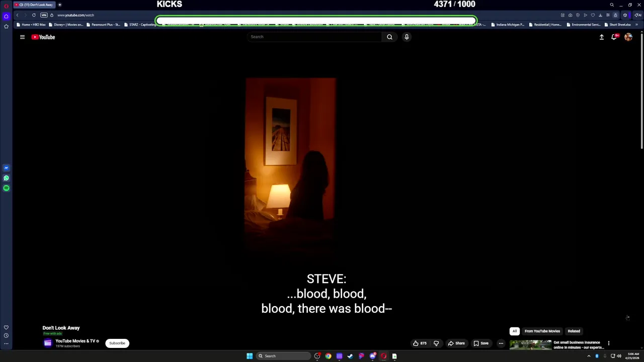Dislike the Don't Look Away video
The width and height of the screenshot is (644, 362).
point(436,343)
